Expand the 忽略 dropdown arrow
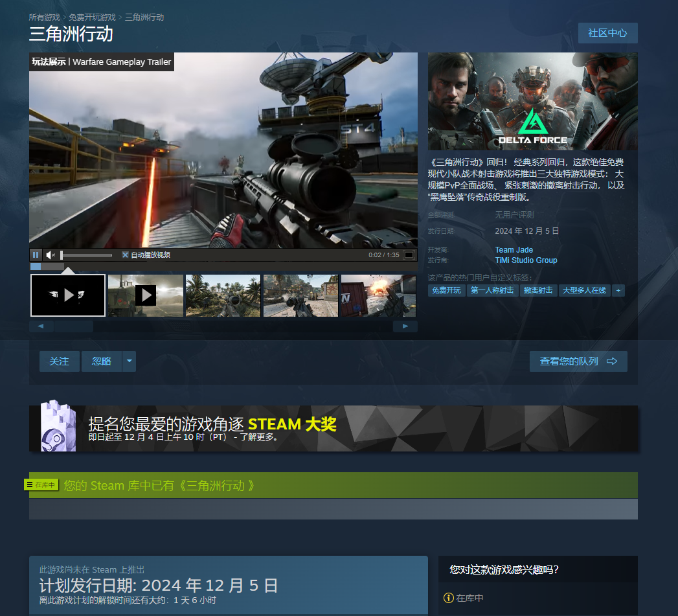Viewport: 678px width, 616px height. point(130,361)
